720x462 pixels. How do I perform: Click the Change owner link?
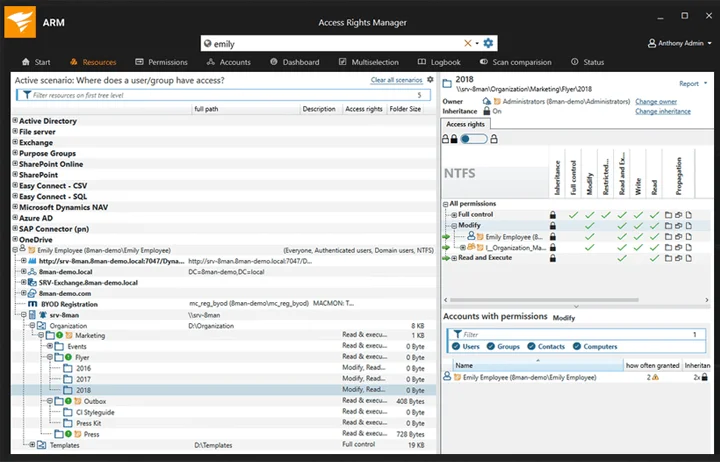tap(656, 101)
